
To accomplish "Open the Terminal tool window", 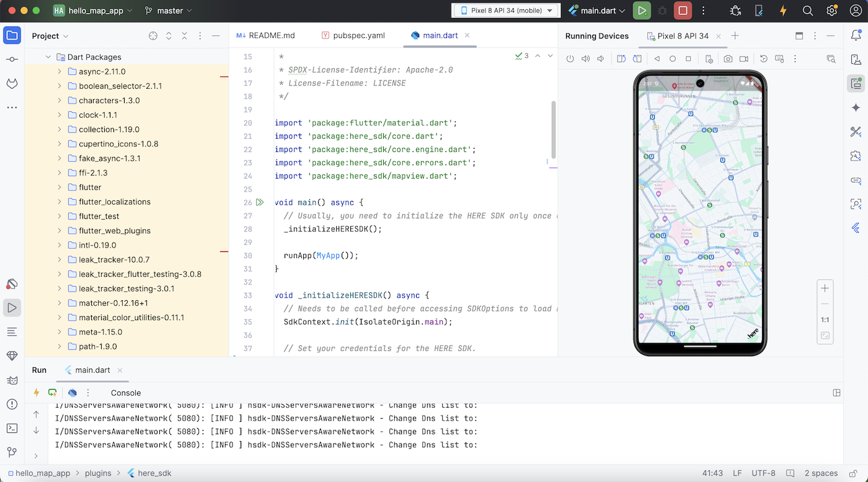I will pos(12,428).
